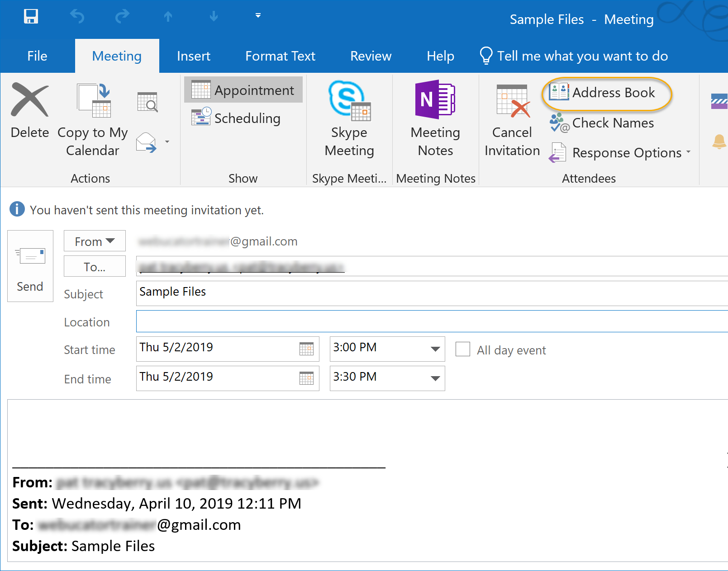
Task: Click the Send button
Action: pos(30,266)
